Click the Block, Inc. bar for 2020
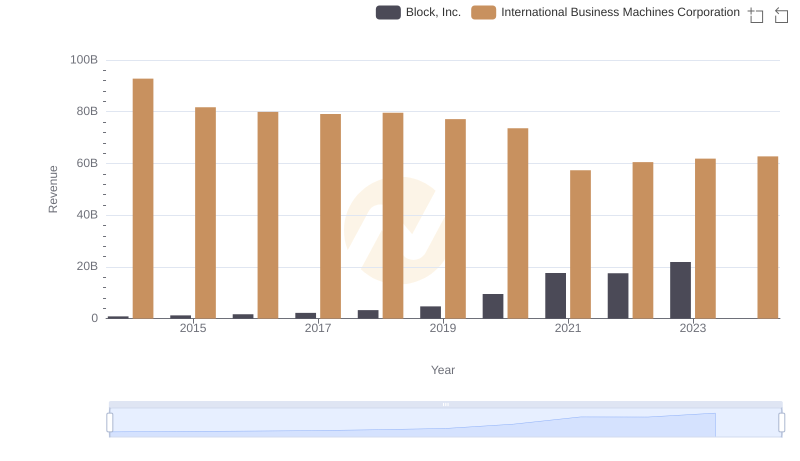Screen dimensions: 800x461 pyautogui.click(x=493, y=306)
